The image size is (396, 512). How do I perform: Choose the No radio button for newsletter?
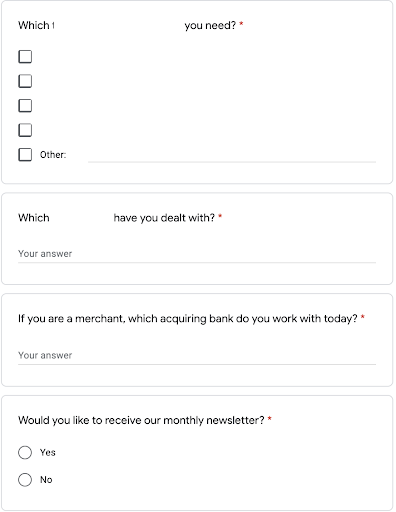point(25,480)
